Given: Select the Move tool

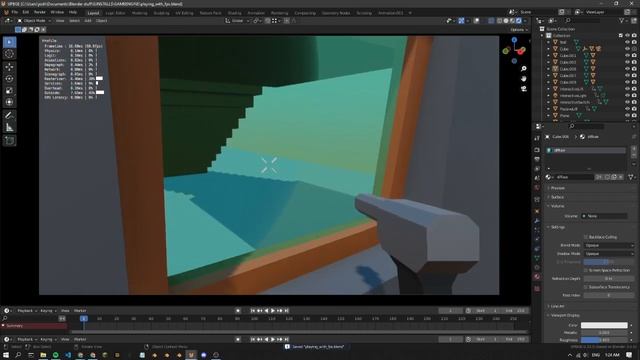Looking at the screenshot, I should (10, 67).
